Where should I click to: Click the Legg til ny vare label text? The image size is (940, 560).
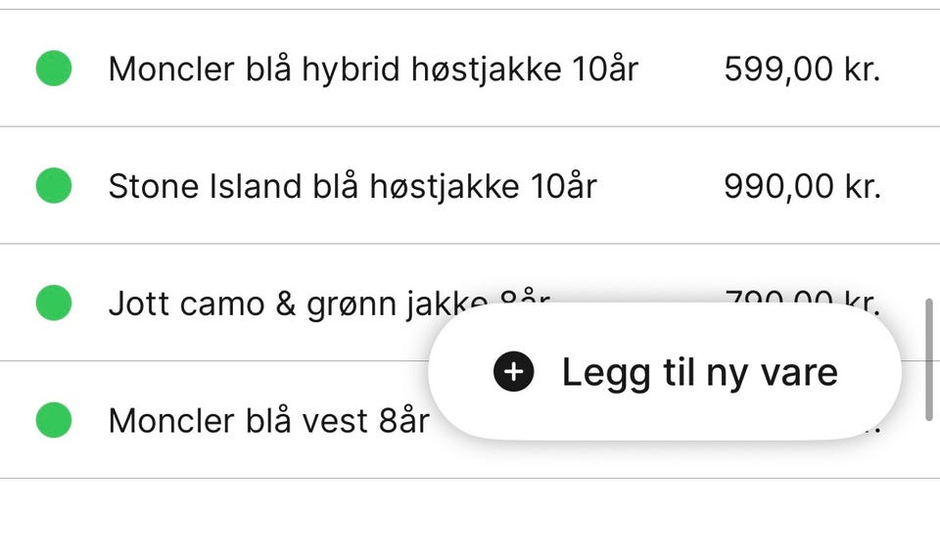pyautogui.click(x=699, y=373)
